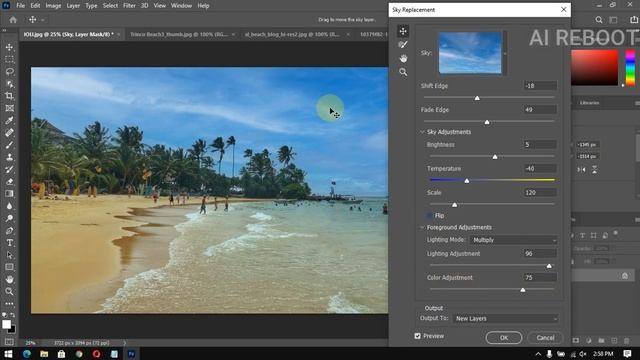Open the Libraries panel tab
Image resolution: width=640 pixels, height=360 pixels.
click(590, 103)
